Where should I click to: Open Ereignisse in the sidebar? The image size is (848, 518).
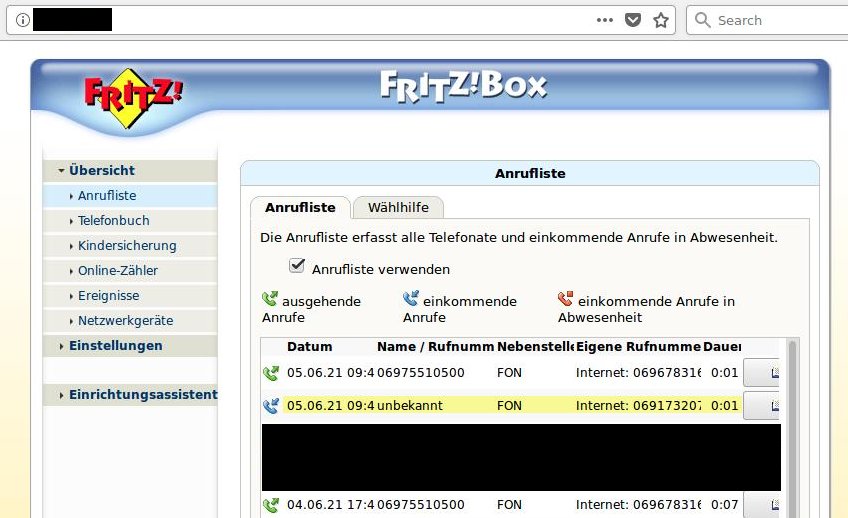[130, 296]
